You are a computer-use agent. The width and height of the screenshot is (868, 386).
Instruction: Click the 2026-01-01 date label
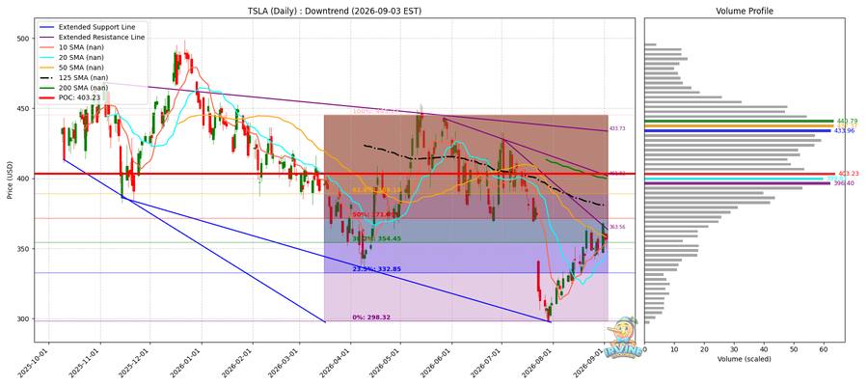pos(188,363)
